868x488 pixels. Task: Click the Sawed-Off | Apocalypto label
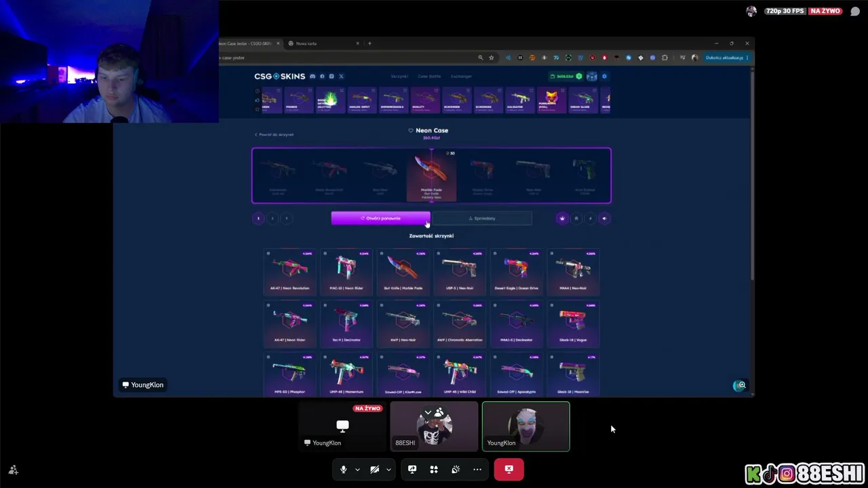tap(517, 392)
